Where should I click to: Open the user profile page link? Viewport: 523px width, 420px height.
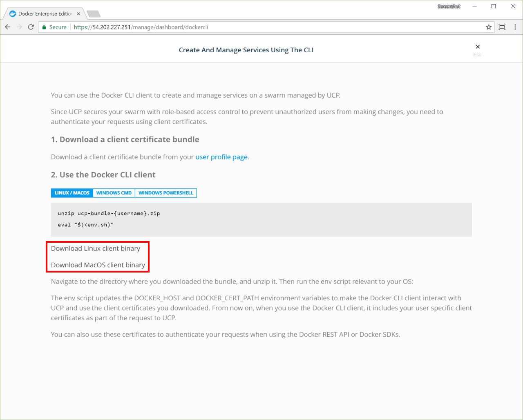221,157
